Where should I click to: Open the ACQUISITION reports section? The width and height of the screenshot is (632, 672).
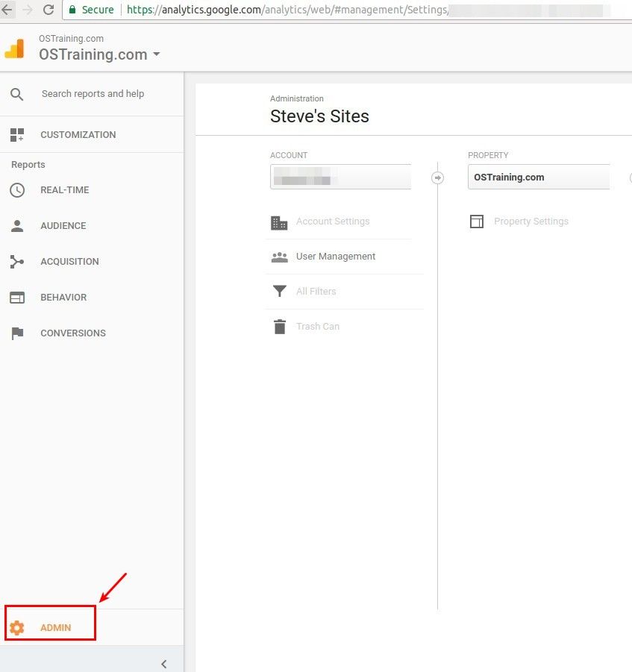(69, 262)
